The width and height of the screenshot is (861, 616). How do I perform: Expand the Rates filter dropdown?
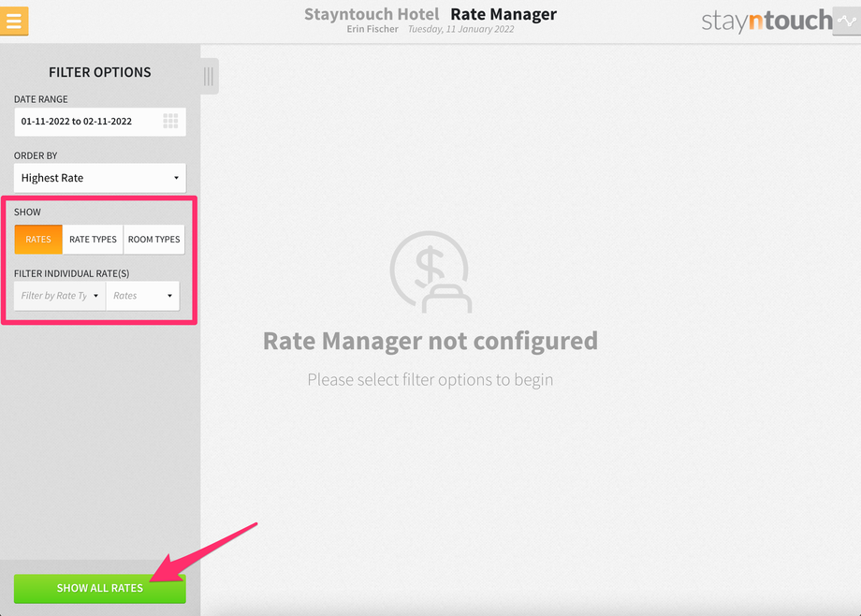click(143, 296)
